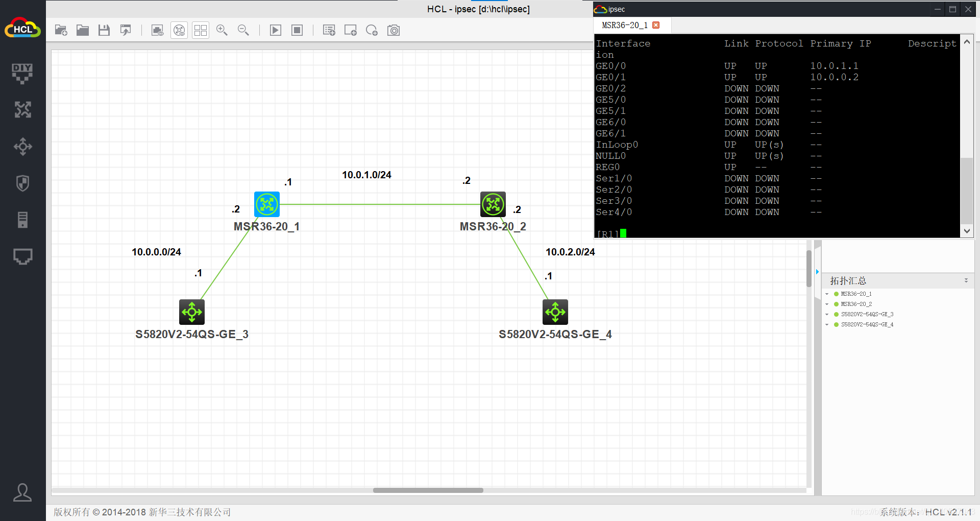Select switch S5820V2-54QS-GE_3 on canvas
This screenshot has width=980, height=521.
tap(192, 312)
